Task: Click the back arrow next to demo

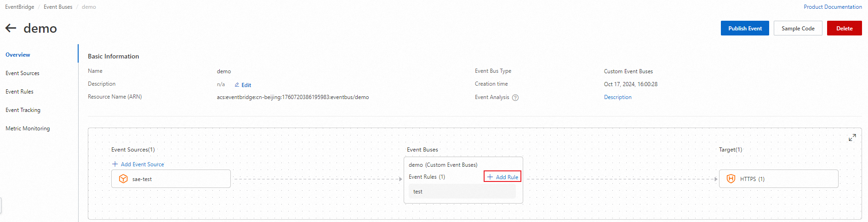Action: [11, 28]
